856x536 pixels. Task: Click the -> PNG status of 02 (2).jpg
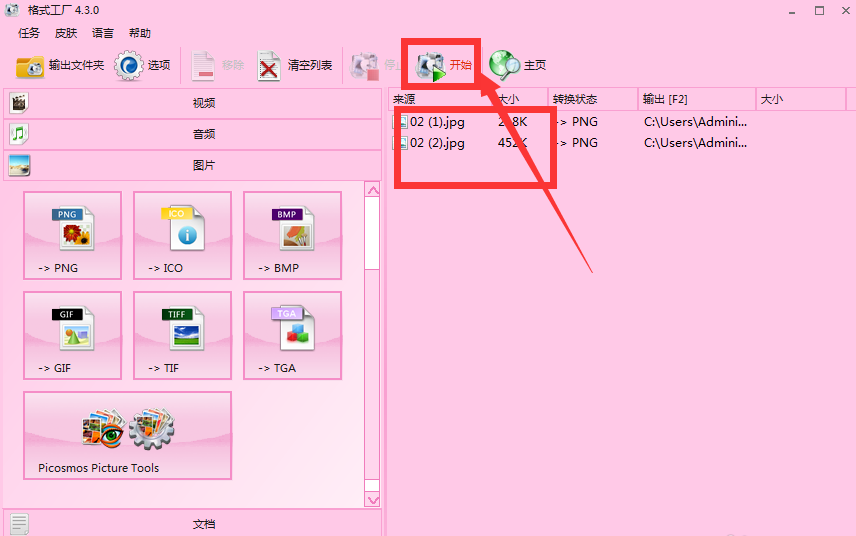click(x=576, y=143)
